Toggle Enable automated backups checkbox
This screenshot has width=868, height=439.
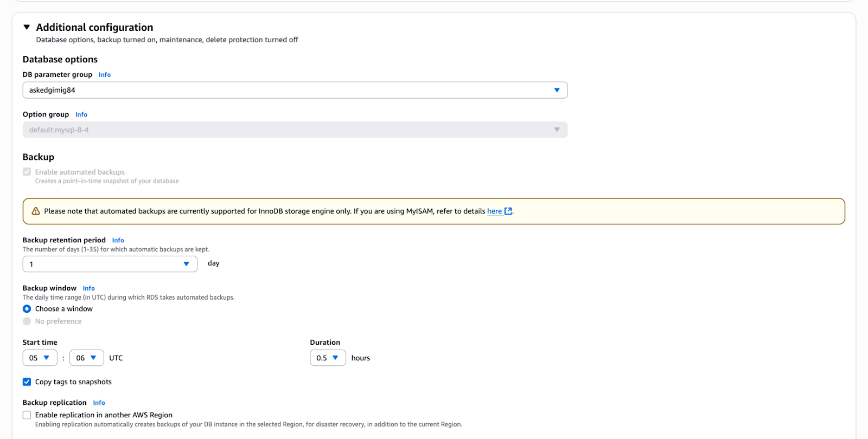(27, 172)
